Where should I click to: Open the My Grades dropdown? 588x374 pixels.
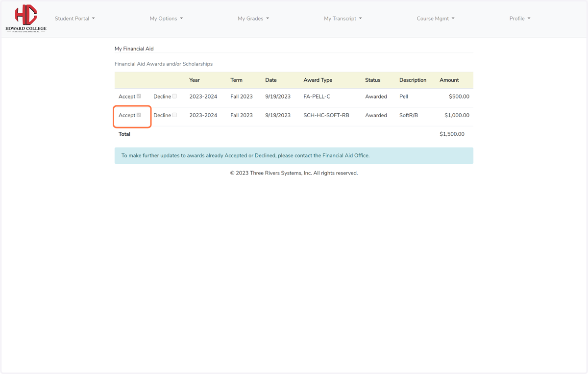point(253,19)
